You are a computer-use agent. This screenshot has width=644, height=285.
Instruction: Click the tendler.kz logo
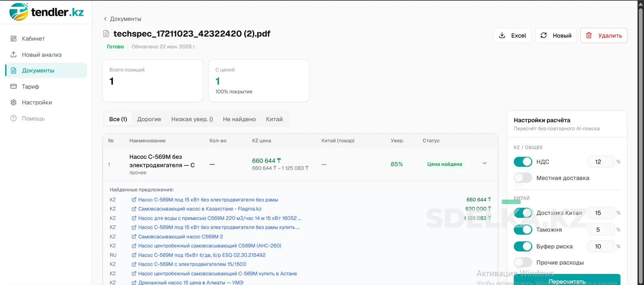point(47,12)
